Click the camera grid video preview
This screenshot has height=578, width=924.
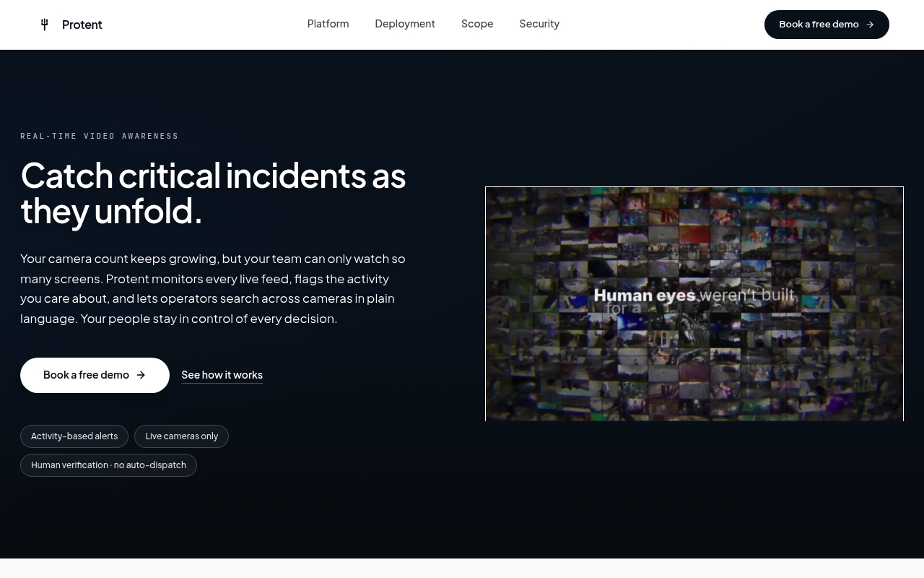click(x=694, y=304)
